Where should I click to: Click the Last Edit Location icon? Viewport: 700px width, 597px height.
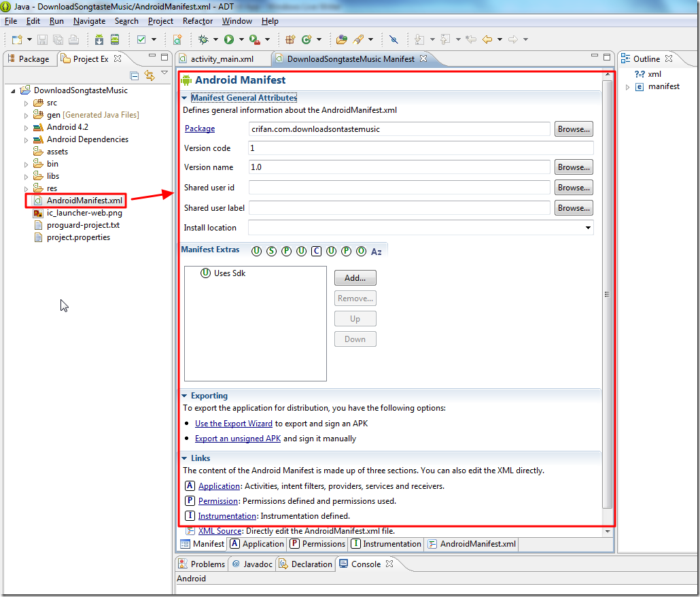pos(471,39)
